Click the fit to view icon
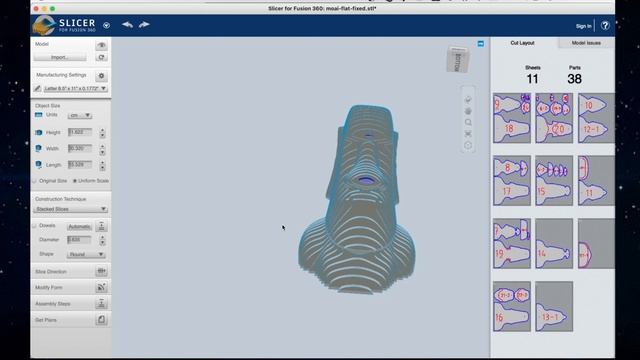 tap(468, 134)
